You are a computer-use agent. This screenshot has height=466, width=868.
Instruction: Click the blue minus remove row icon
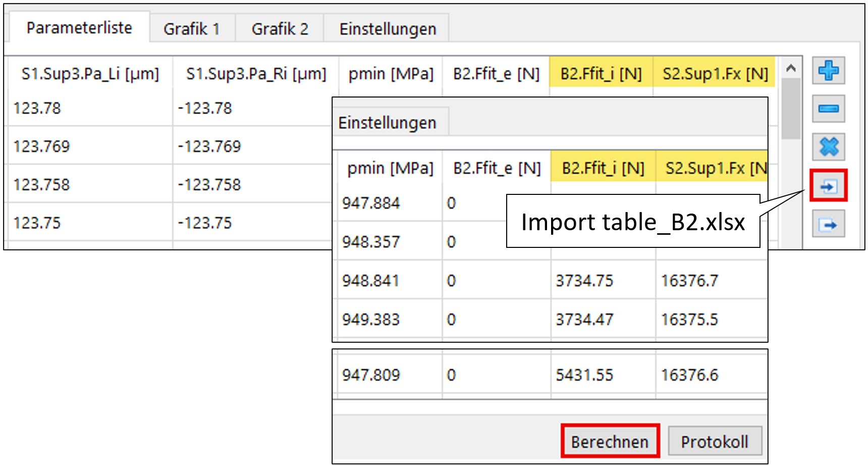pyautogui.click(x=828, y=109)
